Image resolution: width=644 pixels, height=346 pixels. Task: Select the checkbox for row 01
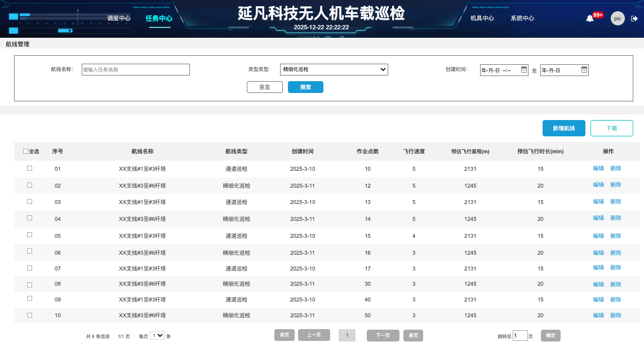[x=30, y=168]
